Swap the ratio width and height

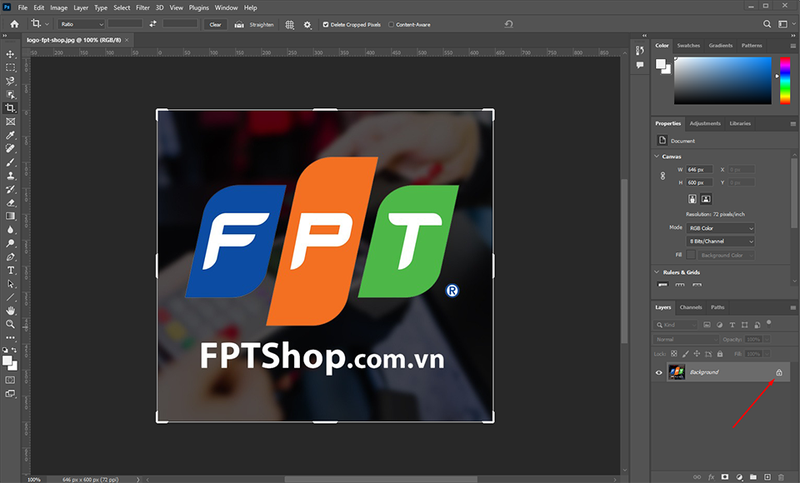pos(153,24)
